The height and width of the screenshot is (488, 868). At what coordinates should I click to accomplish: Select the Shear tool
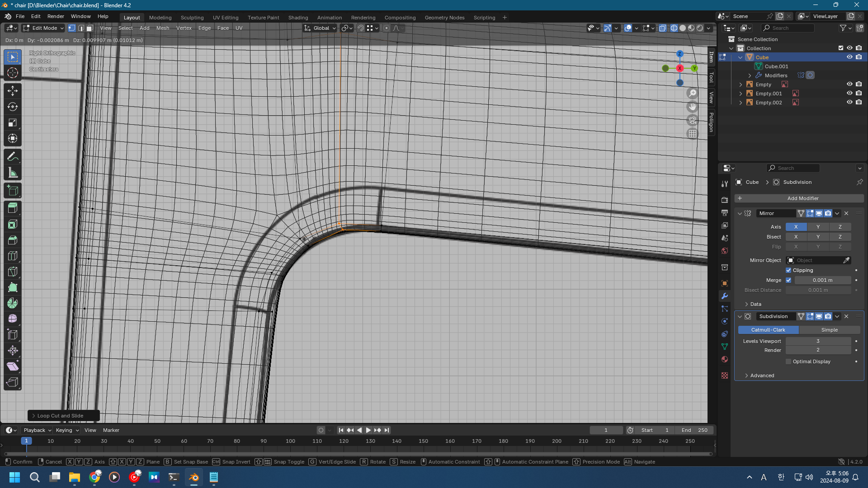tap(13, 366)
